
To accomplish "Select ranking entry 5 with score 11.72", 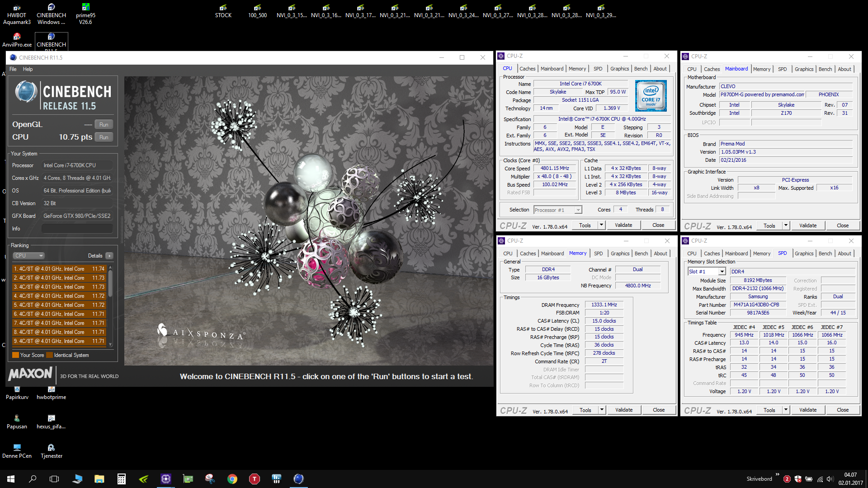I will [59, 305].
